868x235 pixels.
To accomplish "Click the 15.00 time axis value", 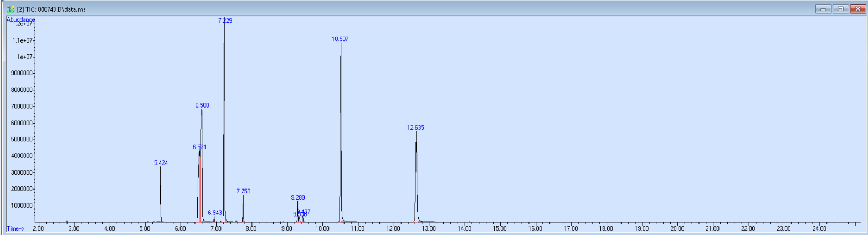I will coord(499,228).
